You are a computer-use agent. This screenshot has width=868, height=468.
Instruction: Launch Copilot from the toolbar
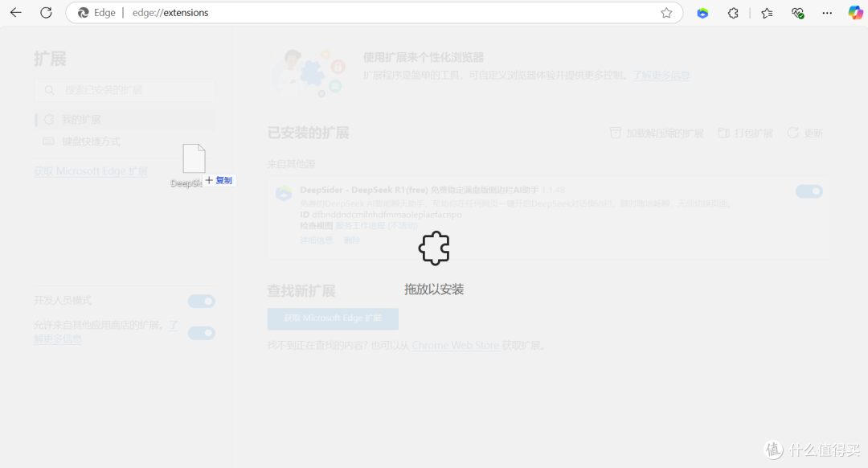point(855,13)
